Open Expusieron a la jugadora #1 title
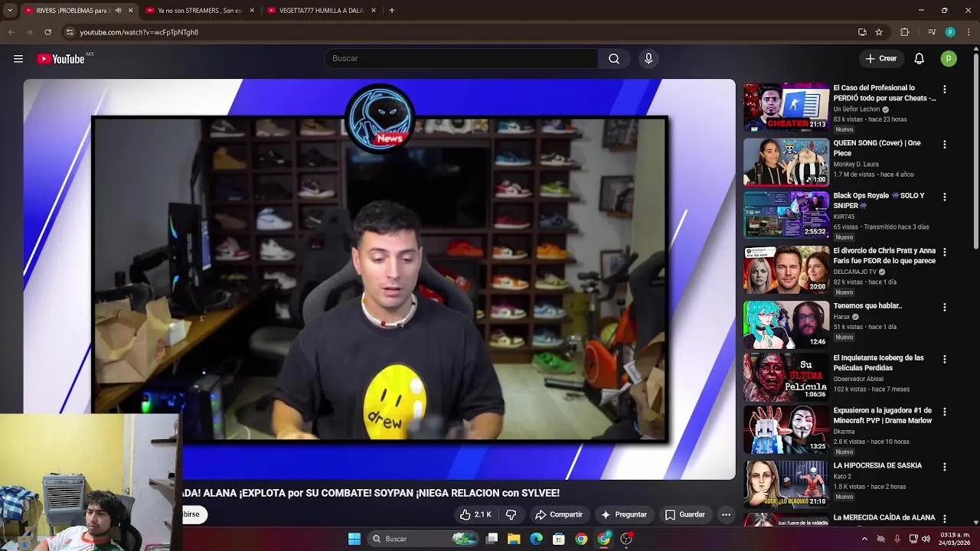980x551 pixels. tap(883, 416)
